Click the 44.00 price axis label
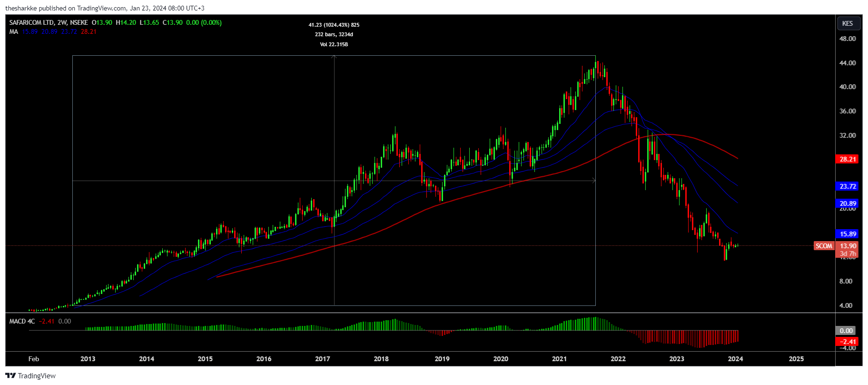868x385 pixels. point(848,63)
